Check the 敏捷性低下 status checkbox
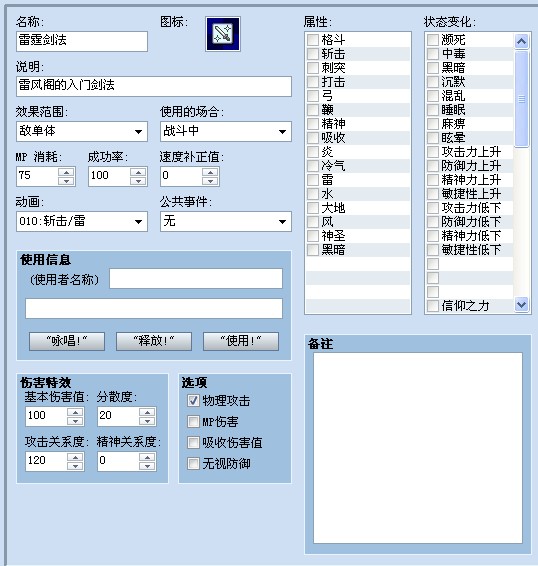This screenshot has height=566, width=538. point(433,250)
